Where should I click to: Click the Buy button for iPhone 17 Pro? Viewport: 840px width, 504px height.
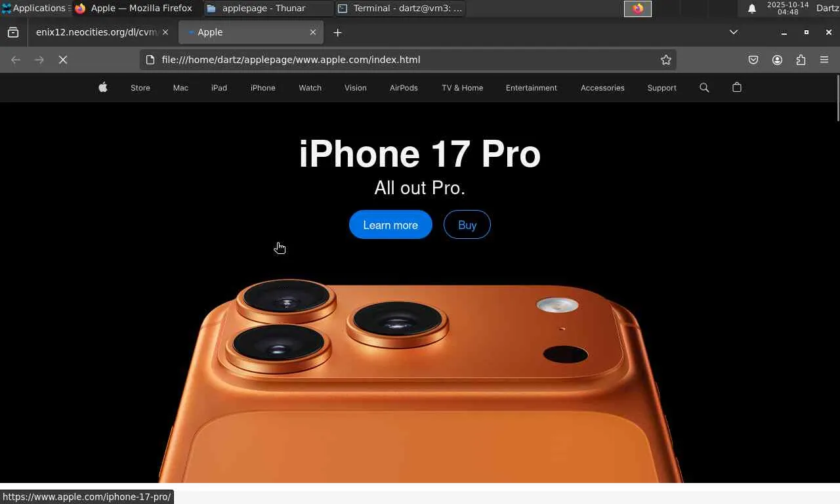[x=467, y=224]
